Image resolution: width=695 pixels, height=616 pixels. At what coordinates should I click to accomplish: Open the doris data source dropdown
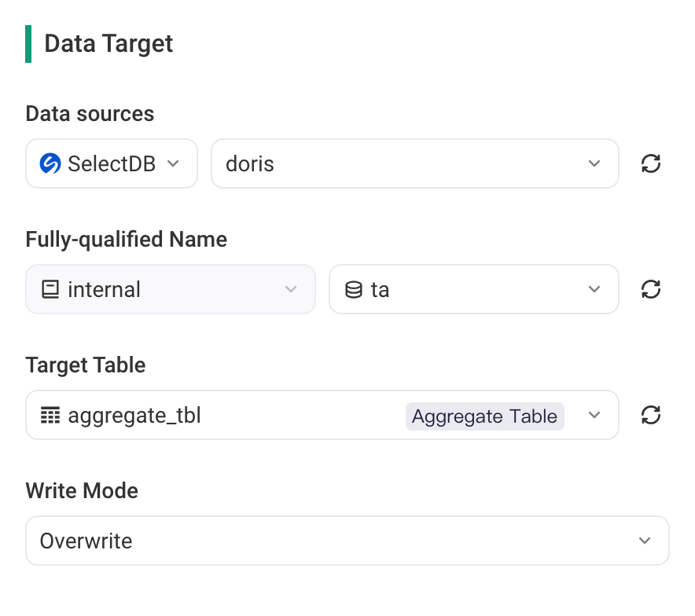(x=415, y=163)
